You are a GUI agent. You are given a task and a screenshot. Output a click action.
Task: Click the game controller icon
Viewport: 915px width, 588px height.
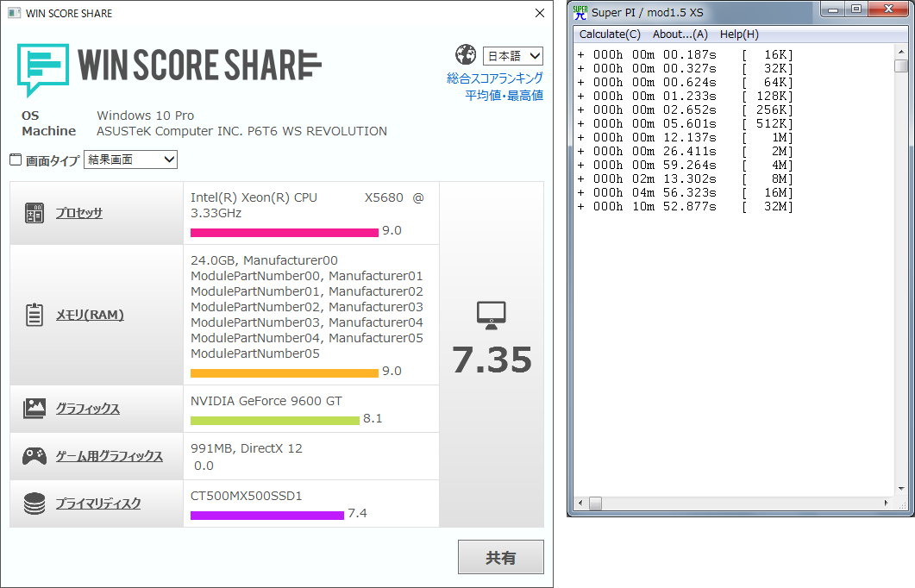(x=34, y=455)
